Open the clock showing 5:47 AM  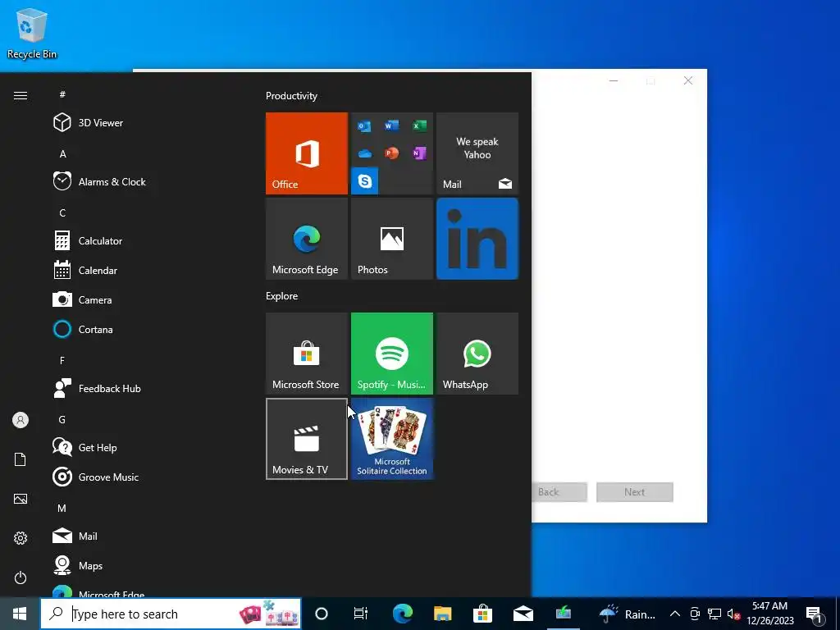click(769, 614)
